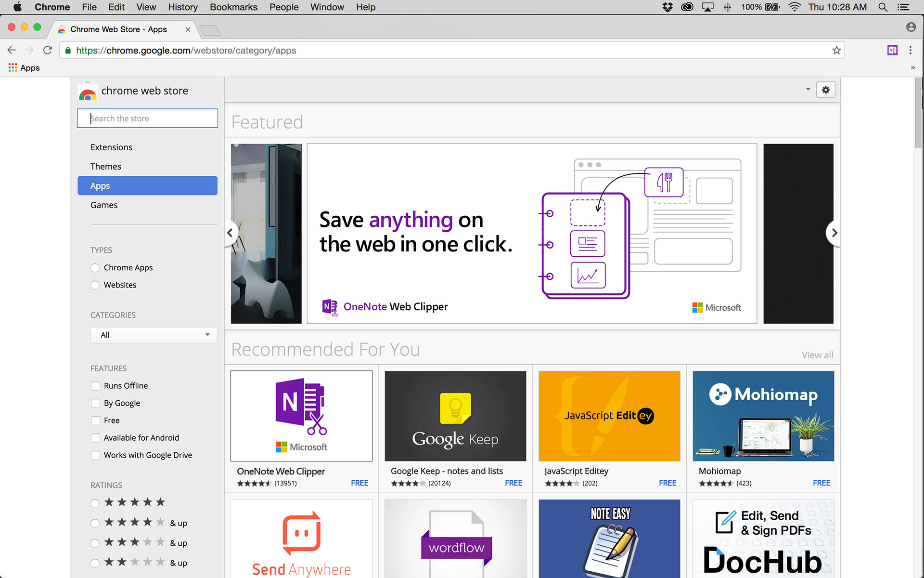Open macOS Spotlight search icon
Viewport: 924px width, 578px height.
click(x=883, y=7)
